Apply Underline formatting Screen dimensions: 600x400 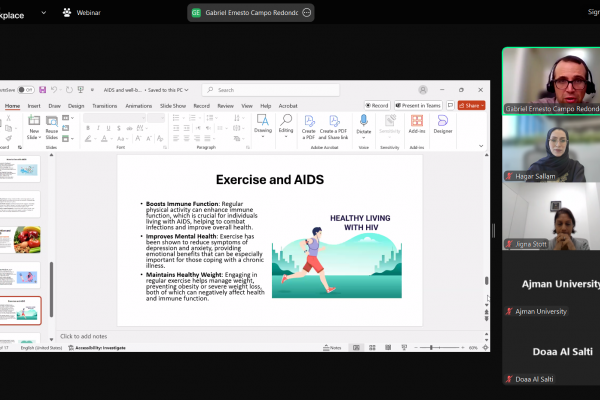[x=108, y=128]
